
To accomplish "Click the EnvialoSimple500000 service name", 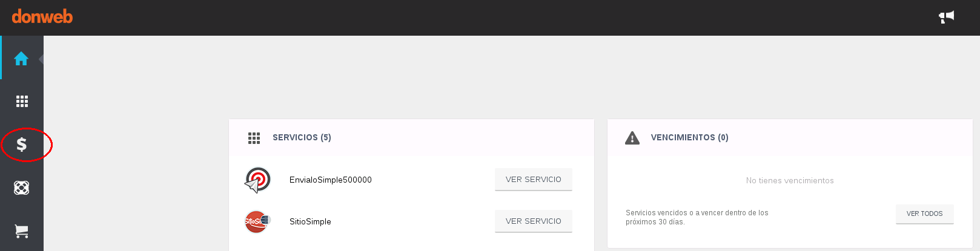I will [x=331, y=180].
